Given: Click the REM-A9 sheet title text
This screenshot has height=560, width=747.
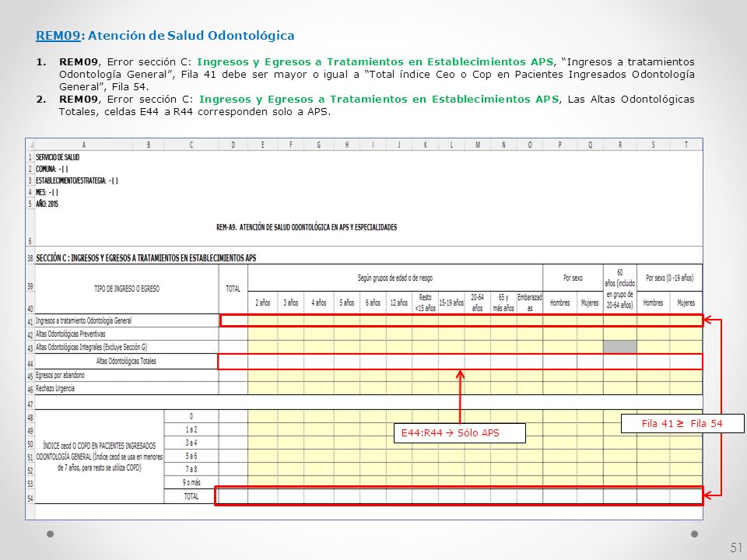Looking at the screenshot, I should coord(307,228).
